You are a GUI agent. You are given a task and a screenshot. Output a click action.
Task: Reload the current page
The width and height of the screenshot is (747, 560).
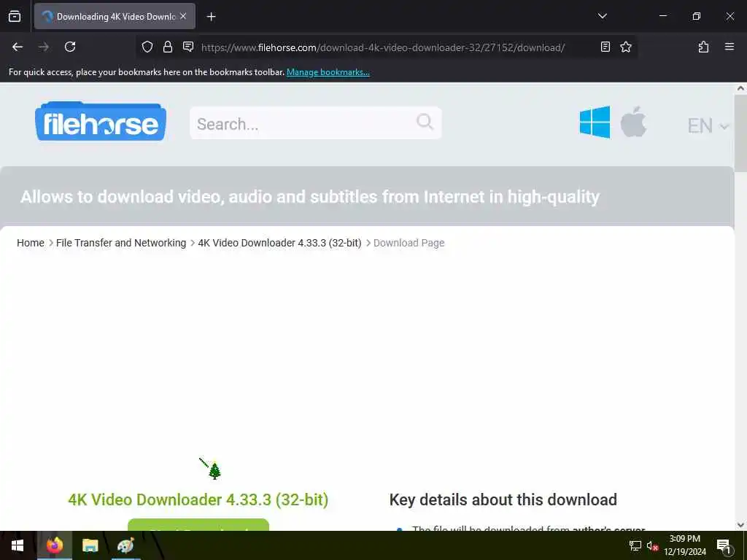point(70,47)
